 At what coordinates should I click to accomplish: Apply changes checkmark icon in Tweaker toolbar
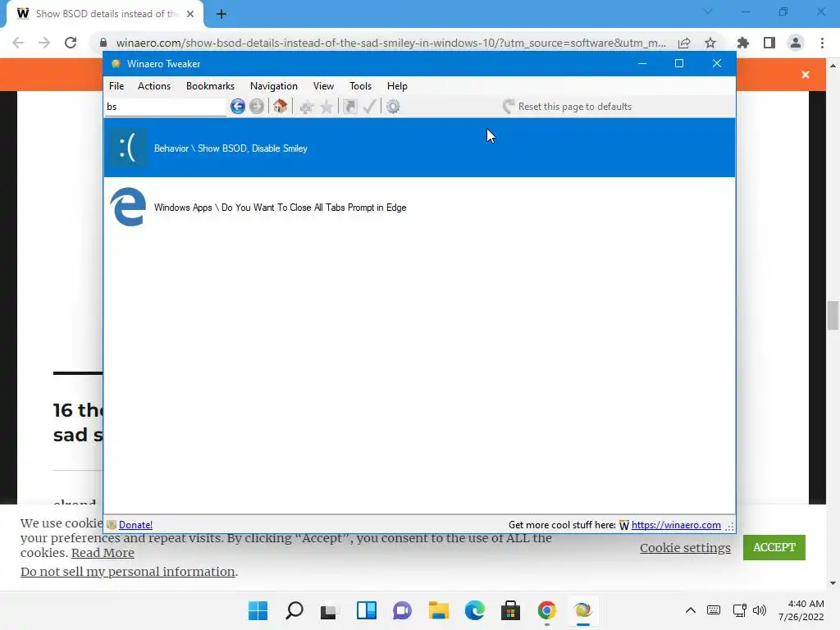point(369,107)
